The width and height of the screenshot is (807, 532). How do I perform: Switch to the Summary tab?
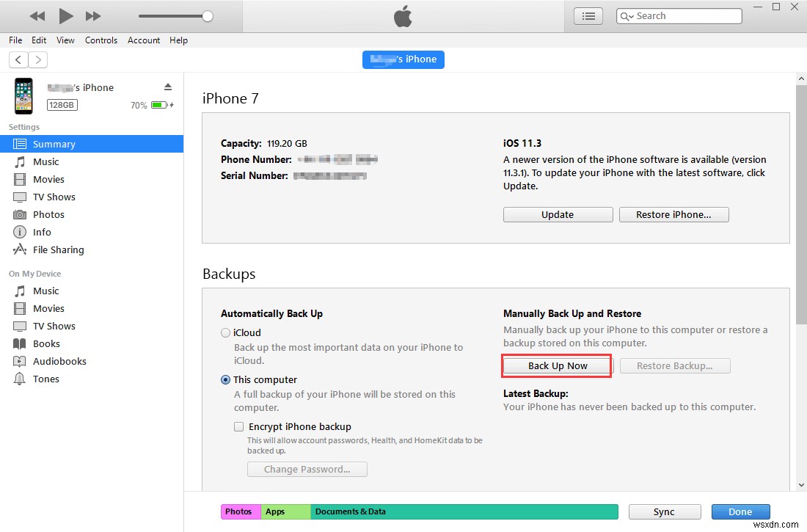point(54,144)
